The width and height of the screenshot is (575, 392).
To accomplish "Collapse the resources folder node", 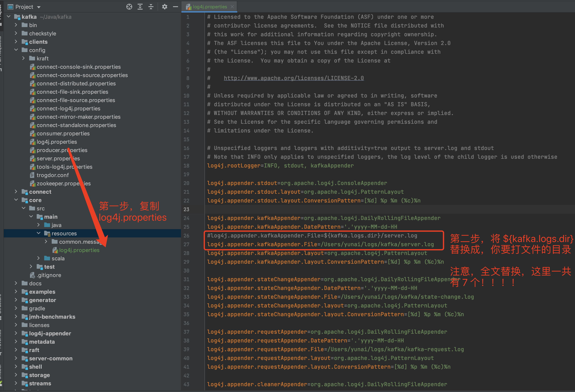I will pos(39,233).
